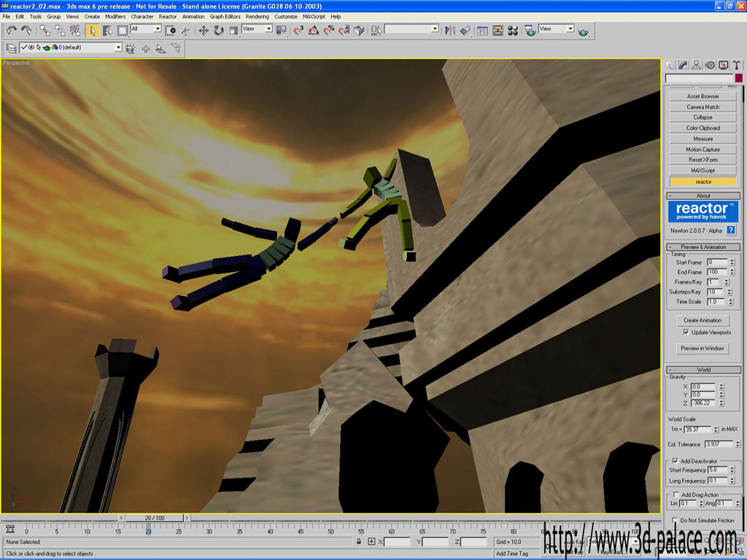Open the MAXScript menu
The image size is (747, 560).
pos(314,16)
